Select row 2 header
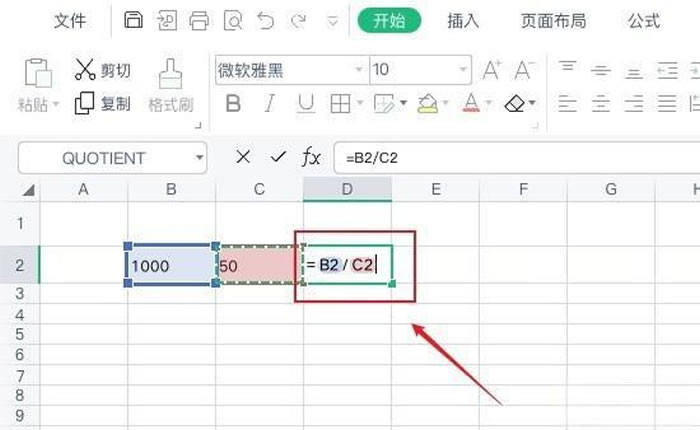Viewport: 700px width, 430px height. pos(20,265)
